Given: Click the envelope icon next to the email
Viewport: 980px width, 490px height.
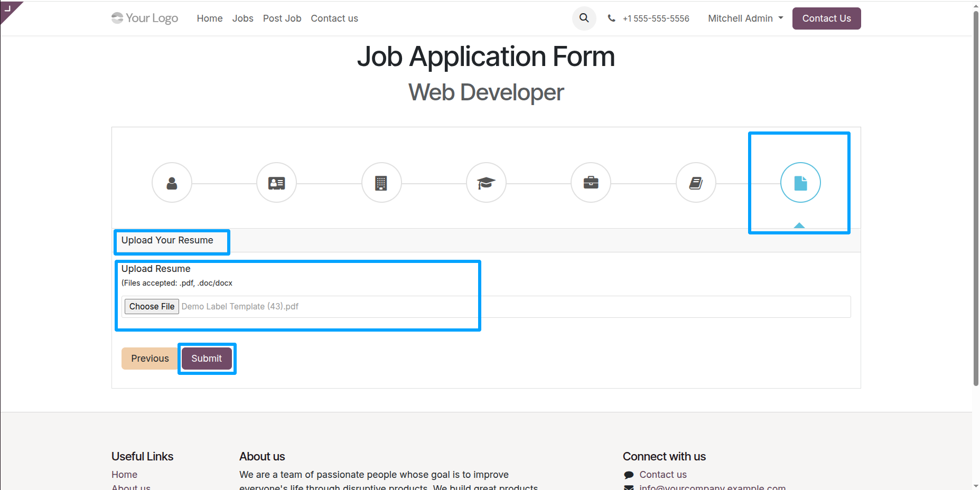Looking at the screenshot, I should click(629, 488).
